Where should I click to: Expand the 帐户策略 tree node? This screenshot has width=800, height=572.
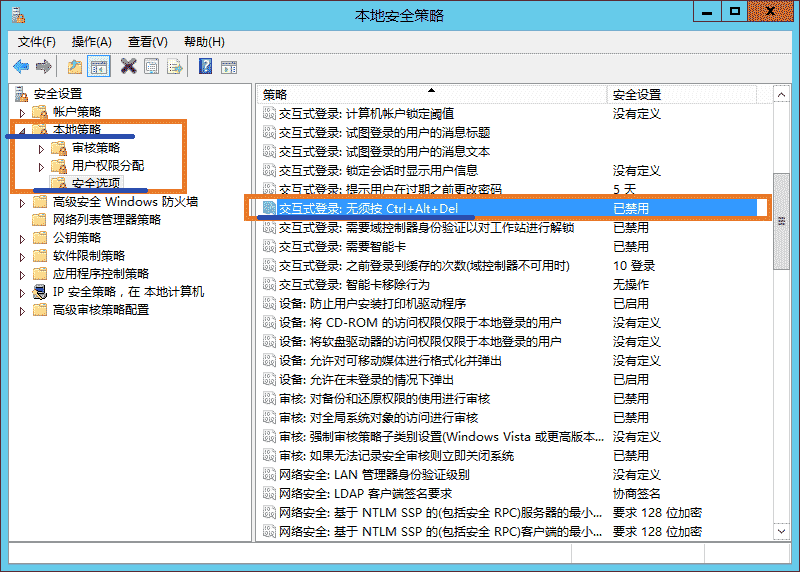click(x=22, y=112)
